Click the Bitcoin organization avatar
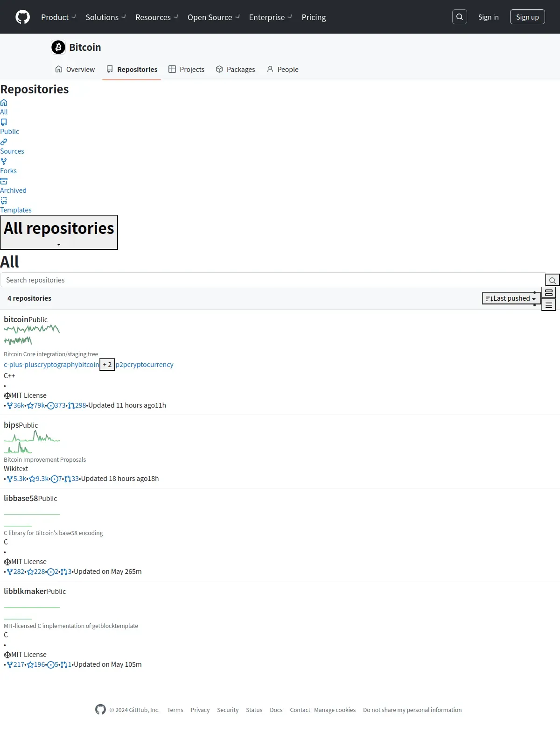 (x=58, y=47)
